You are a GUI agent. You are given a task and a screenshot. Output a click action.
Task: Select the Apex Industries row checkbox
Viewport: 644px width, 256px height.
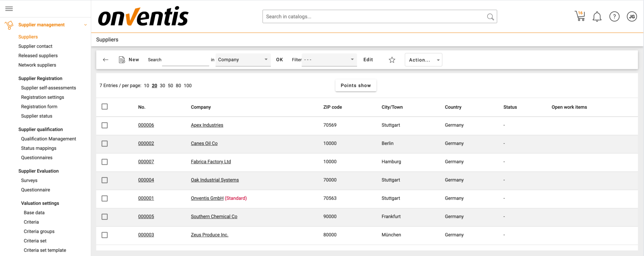105,125
